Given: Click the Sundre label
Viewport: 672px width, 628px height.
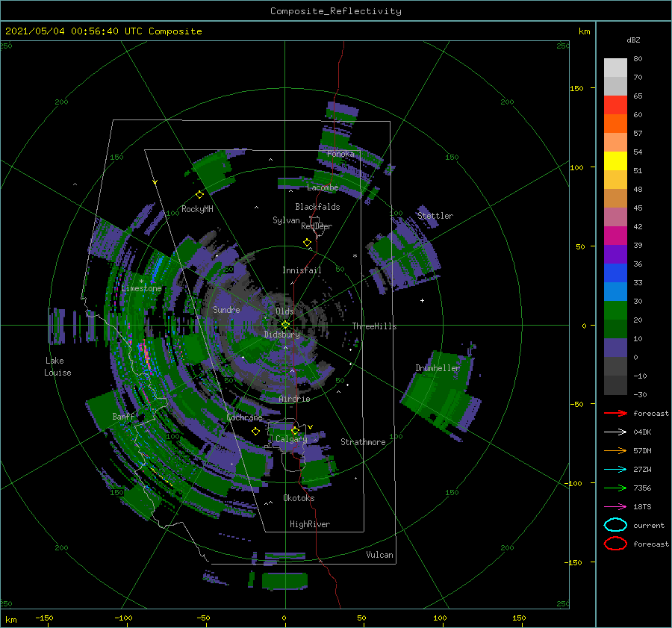Looking at the screenshot, I should coord(226,310).
